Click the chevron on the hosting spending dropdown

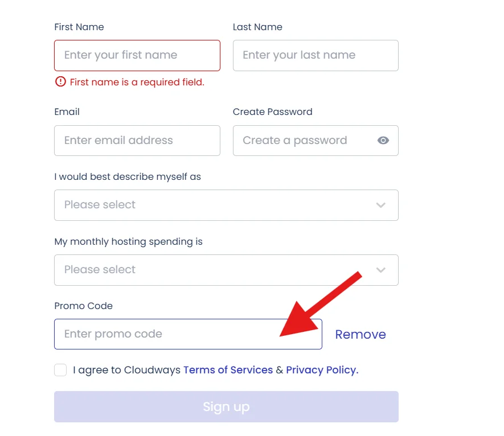pyautogui.click(x=381, y=270)
